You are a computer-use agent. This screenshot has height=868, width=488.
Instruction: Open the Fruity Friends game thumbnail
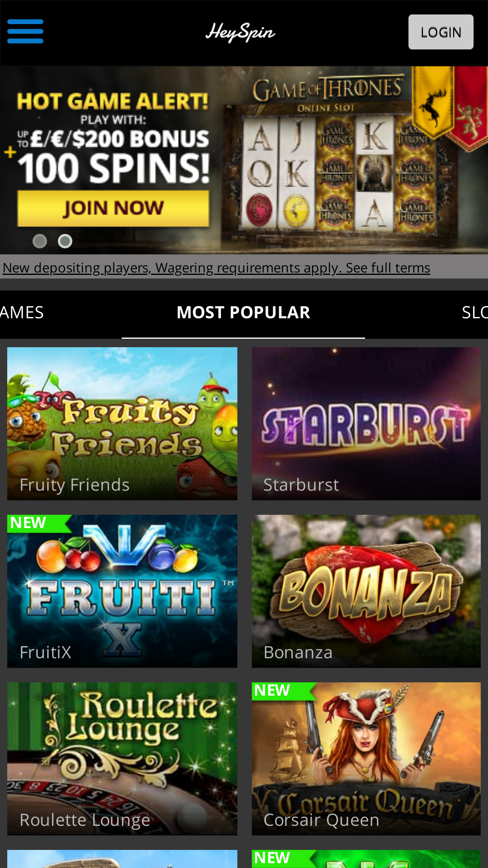pos(122,424)
